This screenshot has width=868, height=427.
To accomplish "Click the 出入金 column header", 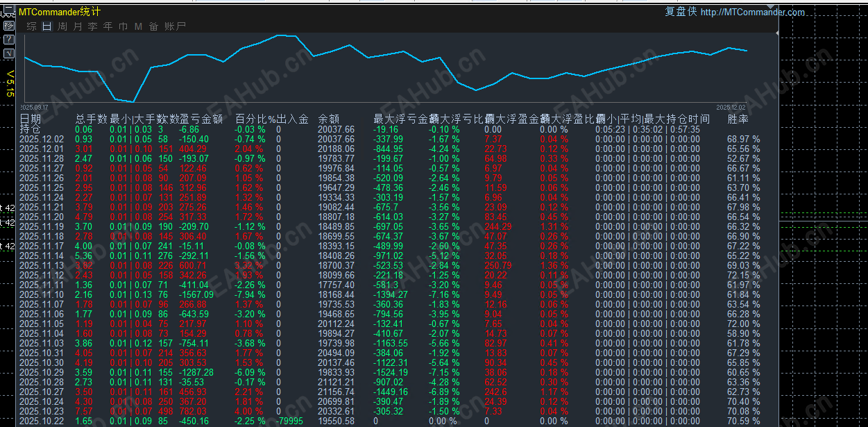I will click(x=293, y=119).
